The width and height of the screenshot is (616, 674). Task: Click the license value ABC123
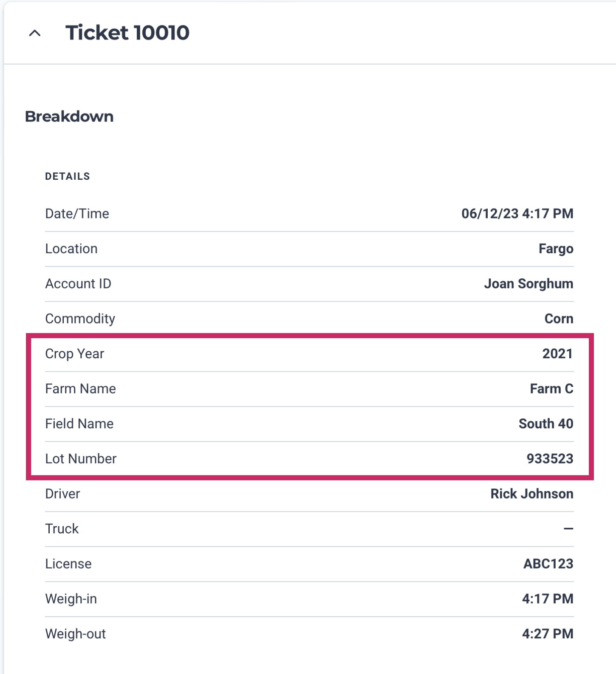click(548, 564)
